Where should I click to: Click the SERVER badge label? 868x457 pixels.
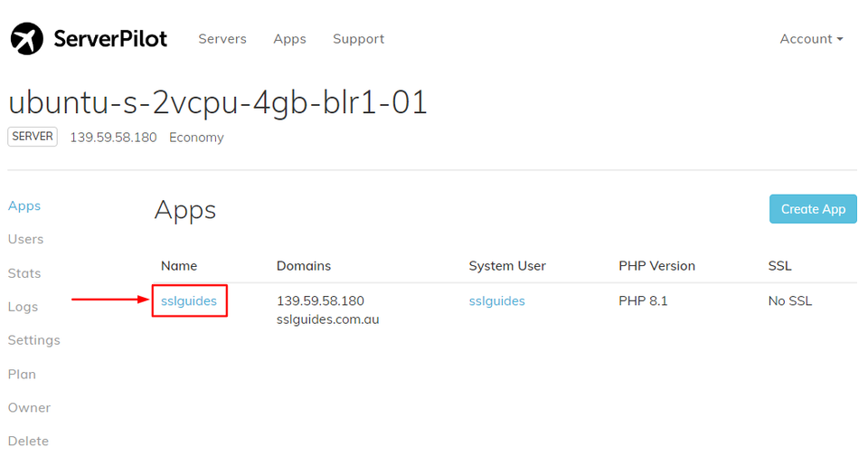[x=33, y=137]
